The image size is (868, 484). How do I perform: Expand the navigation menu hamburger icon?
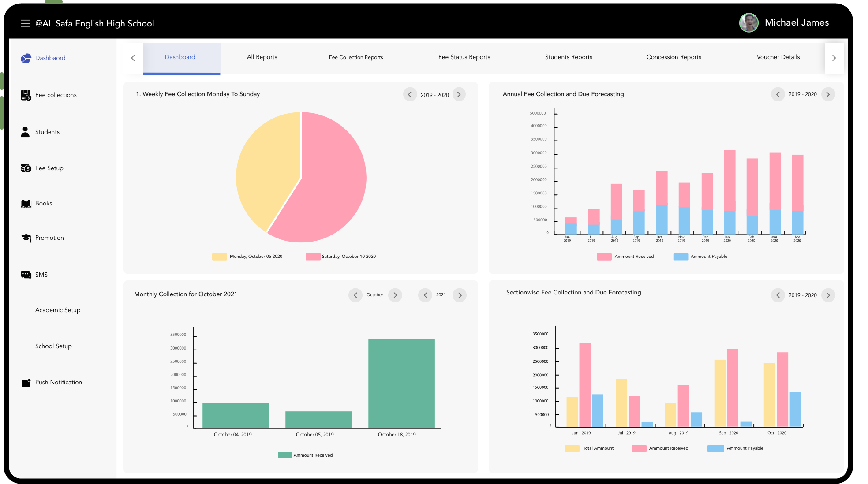coord(25,22)
